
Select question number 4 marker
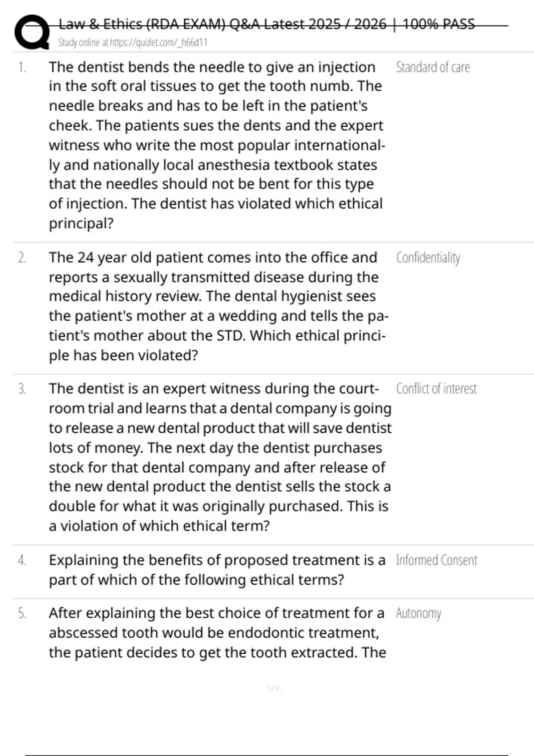(22, 561)
